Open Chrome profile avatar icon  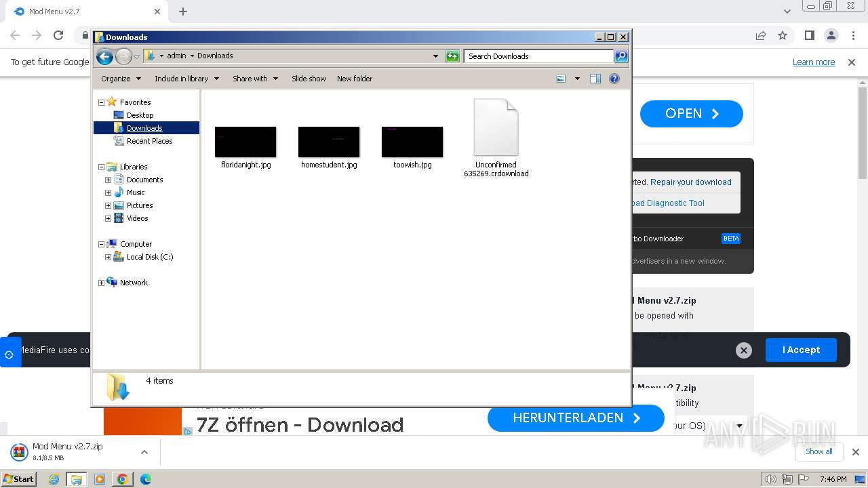pyautogui.click(x=831, y=35)
